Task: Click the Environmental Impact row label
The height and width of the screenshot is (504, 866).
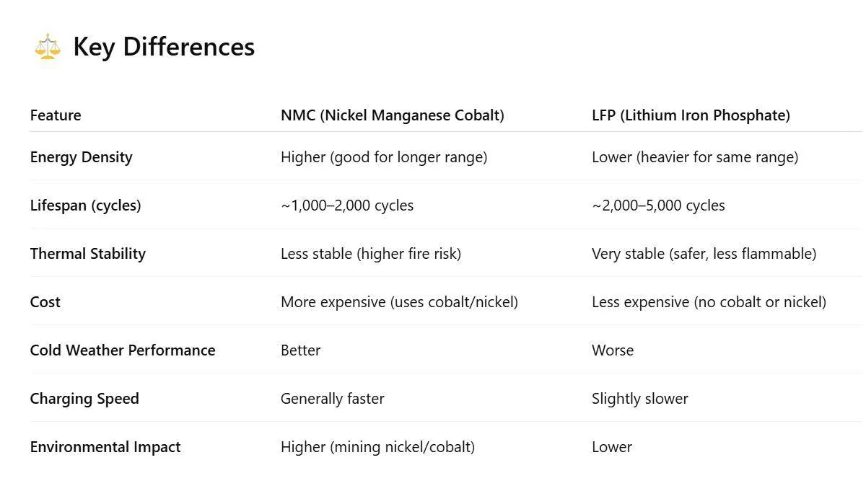Action: pos(105,447)
